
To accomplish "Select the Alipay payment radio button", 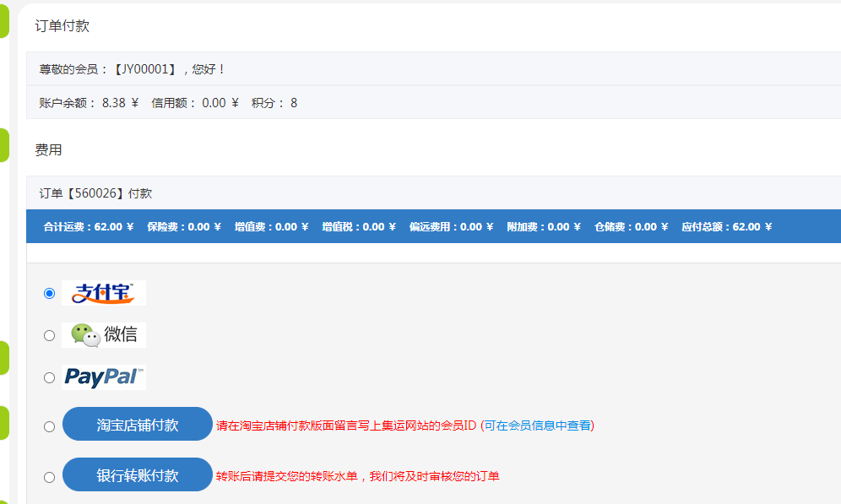I will (x=49, y=293).
